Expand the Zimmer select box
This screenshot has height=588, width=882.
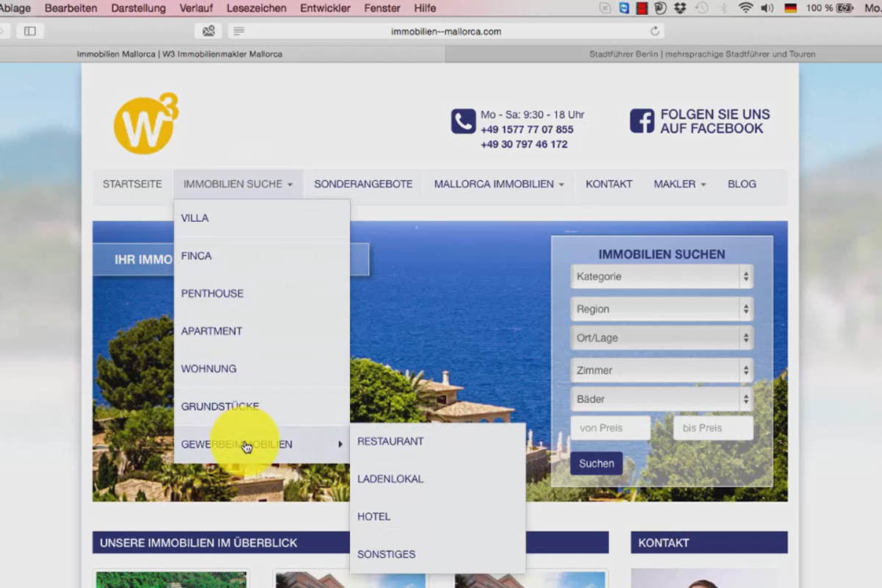(x=661, y=370)
